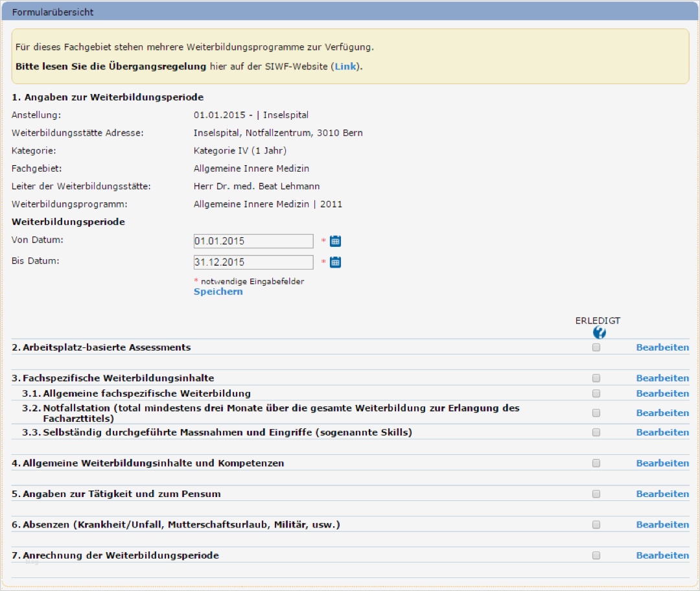700x591 pixels.
Task: Click the Speichern link
Action: point(218,292)
